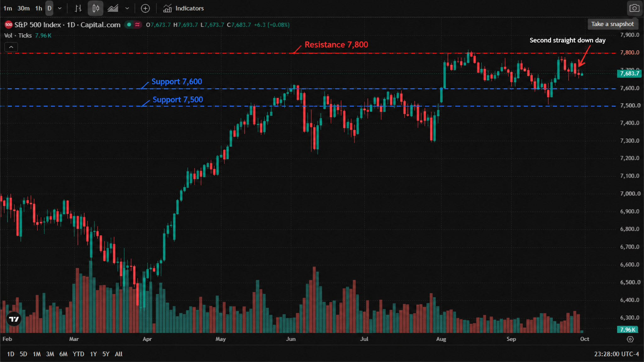Viewport: 644px width, 362px height.
Task: Set the range to 5D
Action: pos(23,354)
